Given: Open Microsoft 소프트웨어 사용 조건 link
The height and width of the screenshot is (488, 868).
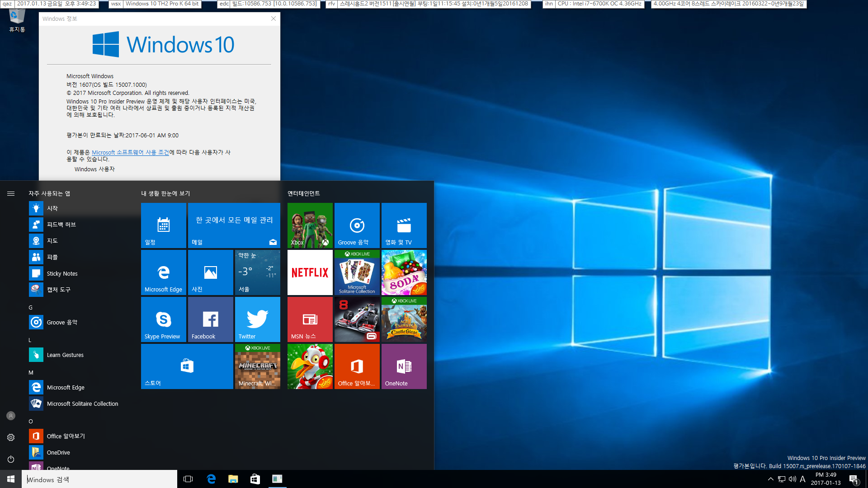Looking at the screenshot, I should [130, 152].
